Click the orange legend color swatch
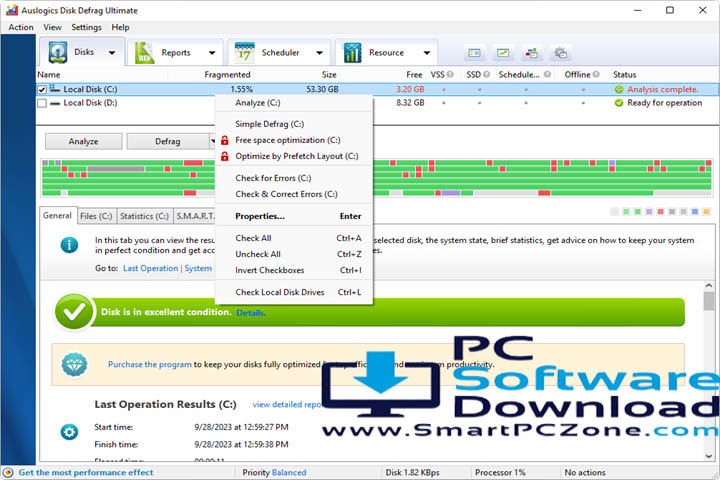This screenshot has height=480, width=720. 706,212
